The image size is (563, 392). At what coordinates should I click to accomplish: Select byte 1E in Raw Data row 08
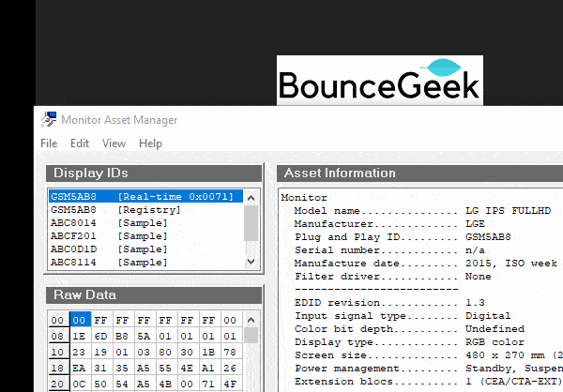(81, 336)
